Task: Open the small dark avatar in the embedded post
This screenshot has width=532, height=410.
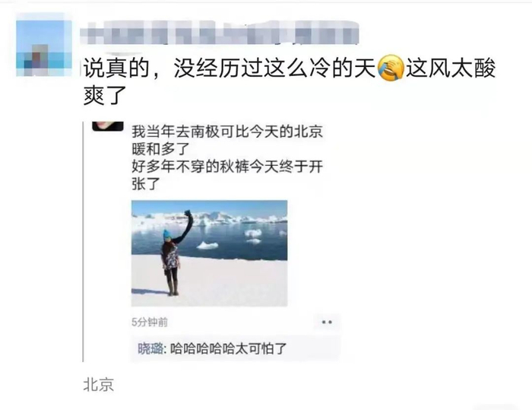Action: 108,126
